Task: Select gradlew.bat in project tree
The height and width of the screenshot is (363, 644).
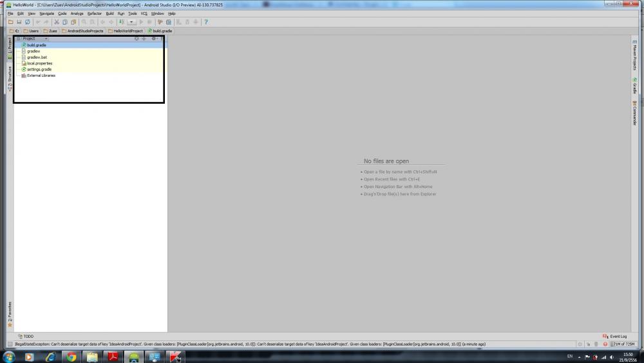Action: [x=37, y=57]
